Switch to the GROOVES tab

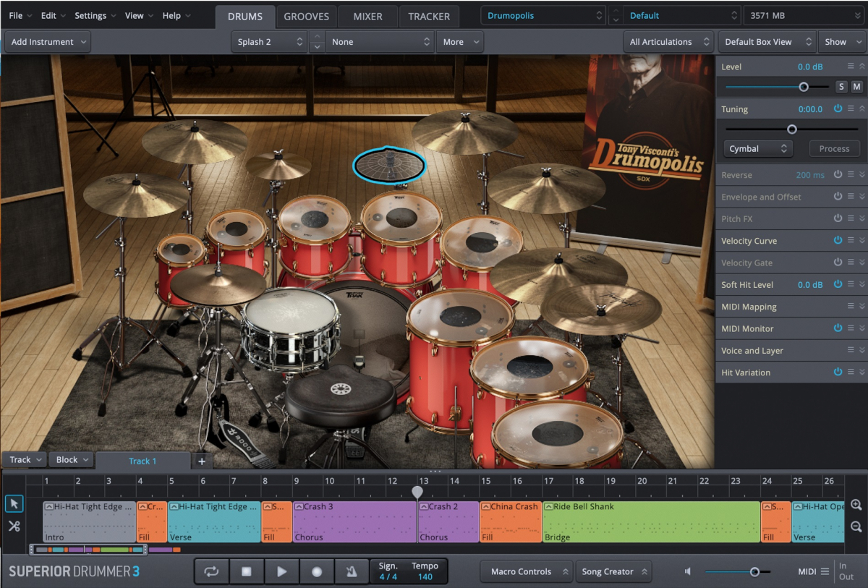(x=306, y=16)
